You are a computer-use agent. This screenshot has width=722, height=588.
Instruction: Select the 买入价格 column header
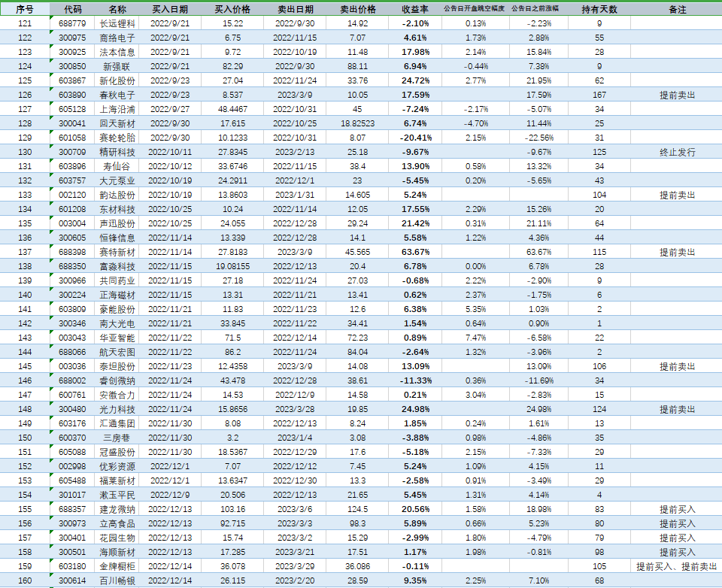(232, 9)
